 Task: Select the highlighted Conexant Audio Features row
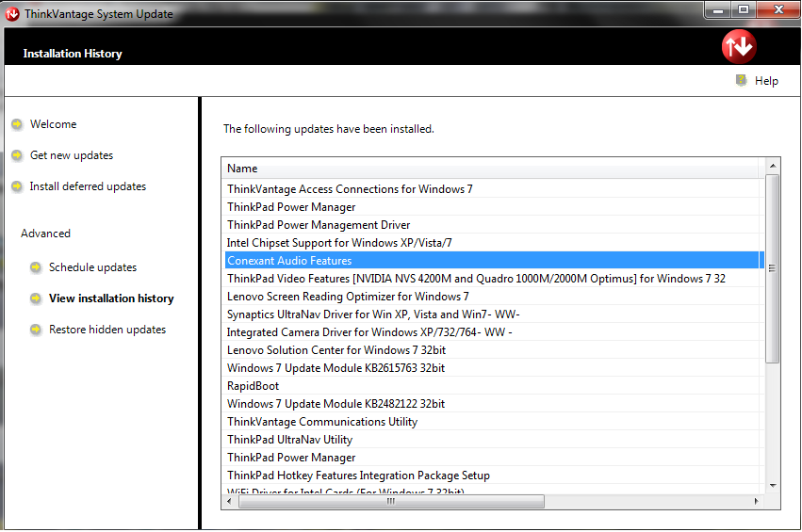tap(493, 261)
